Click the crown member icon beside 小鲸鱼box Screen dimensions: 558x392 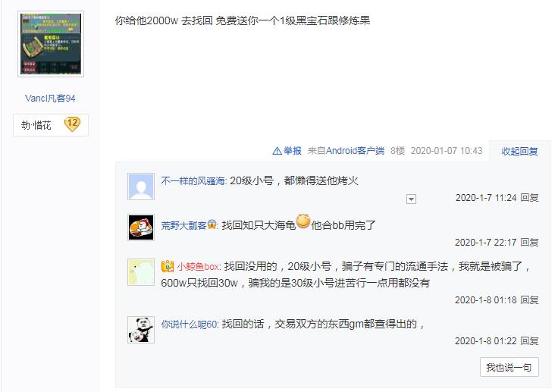pos(168,266)
